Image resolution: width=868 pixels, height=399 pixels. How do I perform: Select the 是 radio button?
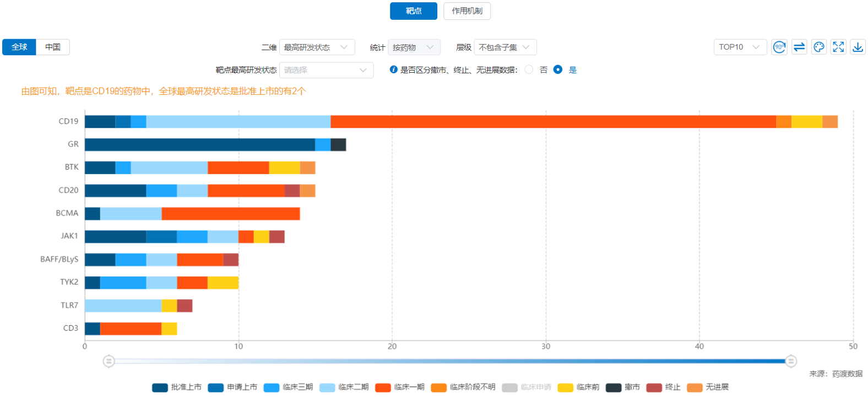coord(558,69)
